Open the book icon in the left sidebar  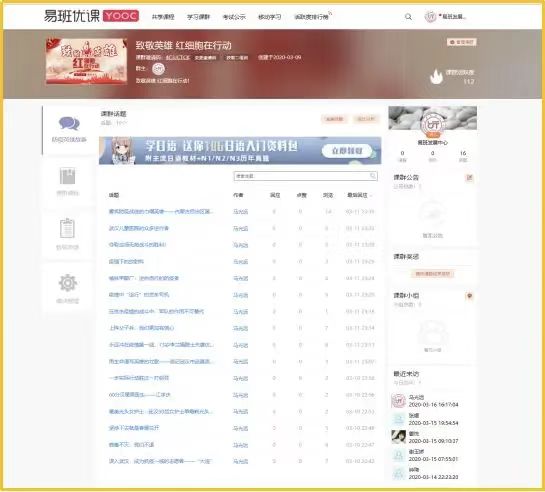point(67,176)
